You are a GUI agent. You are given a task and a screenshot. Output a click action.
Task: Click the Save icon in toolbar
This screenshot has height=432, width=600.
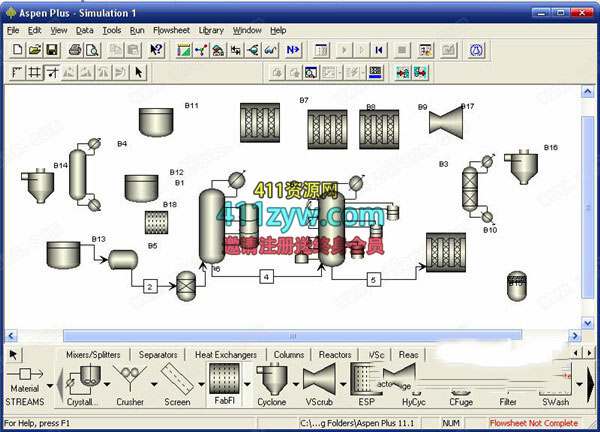click(51, 50)
